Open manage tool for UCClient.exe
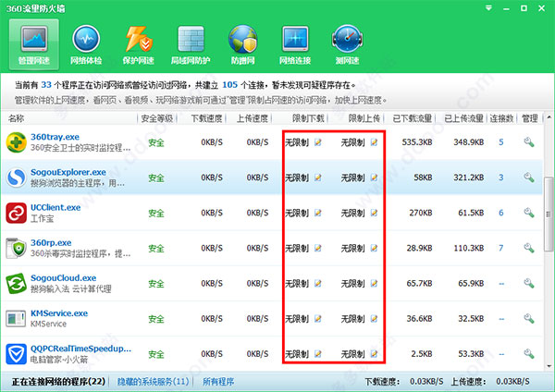Screen dimensions: 555x392 [x=529, y=213]
